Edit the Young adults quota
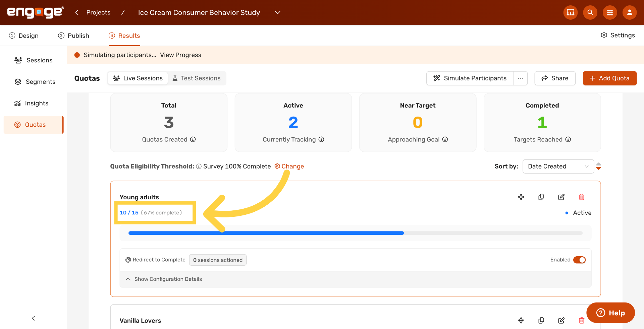This screenshot has width=644, height=329. click(561, 197)
